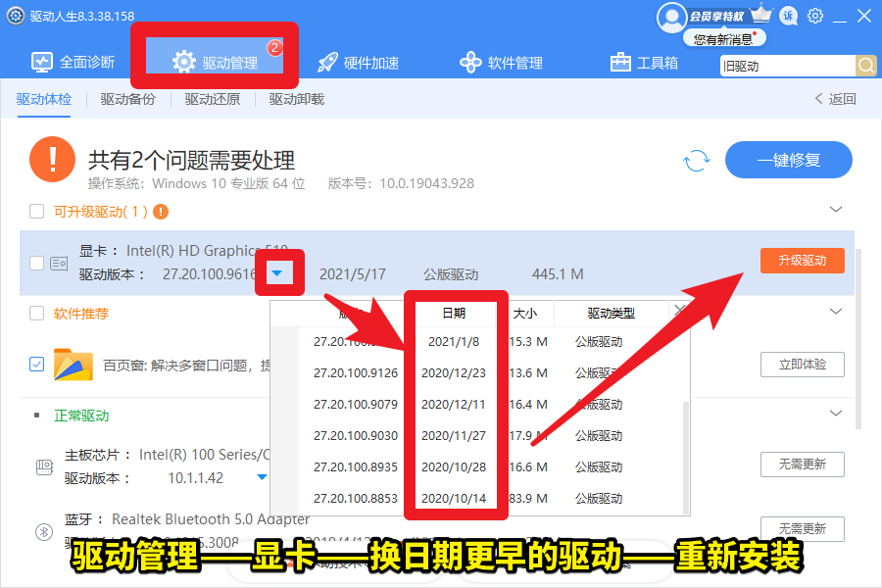882x588 pixels.
Task: Click the 驱动类型 column header
Action: (x=611, y=314)
